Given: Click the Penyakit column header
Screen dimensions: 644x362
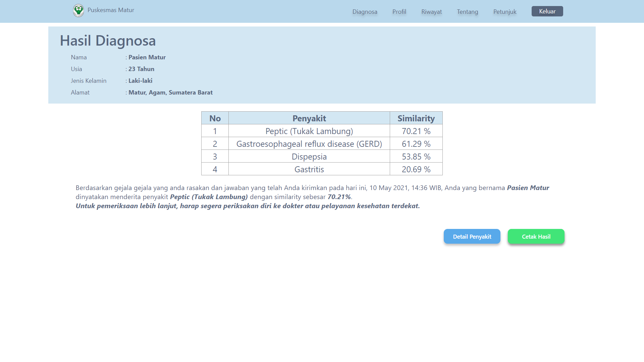Looking at the screenshot, I should click(309, 118).
